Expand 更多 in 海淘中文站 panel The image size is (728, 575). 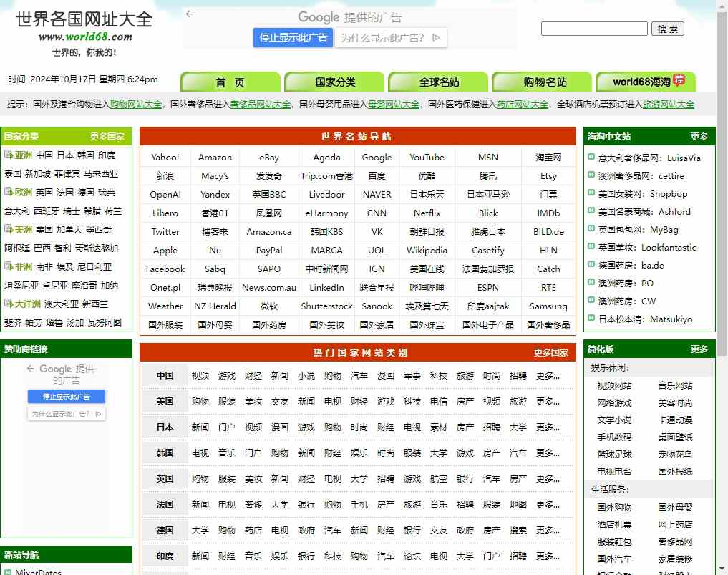pyautogui.click(x=699, y=137)
